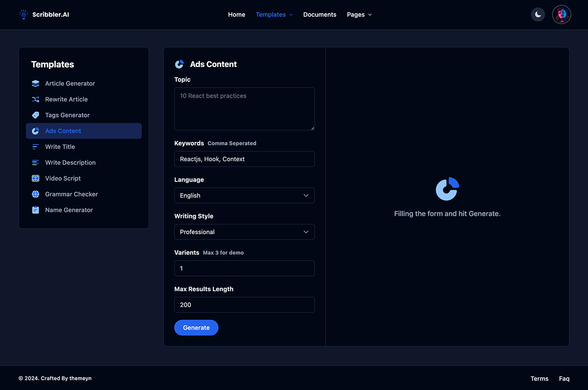Viewport: 588px width, 390px height.
Task: Click the Scribbler.AI lightbulb logo
Action: [x=24, y=14]
